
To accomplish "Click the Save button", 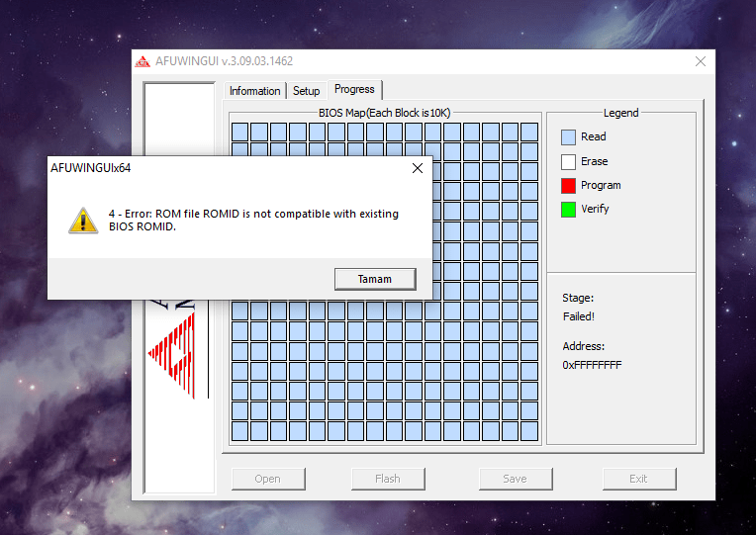I will [x=516, y=479].
